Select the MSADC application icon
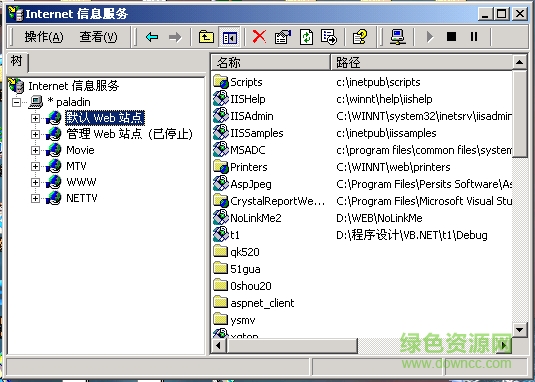This screenshot has height=382, width=535. tap(220, 150)
